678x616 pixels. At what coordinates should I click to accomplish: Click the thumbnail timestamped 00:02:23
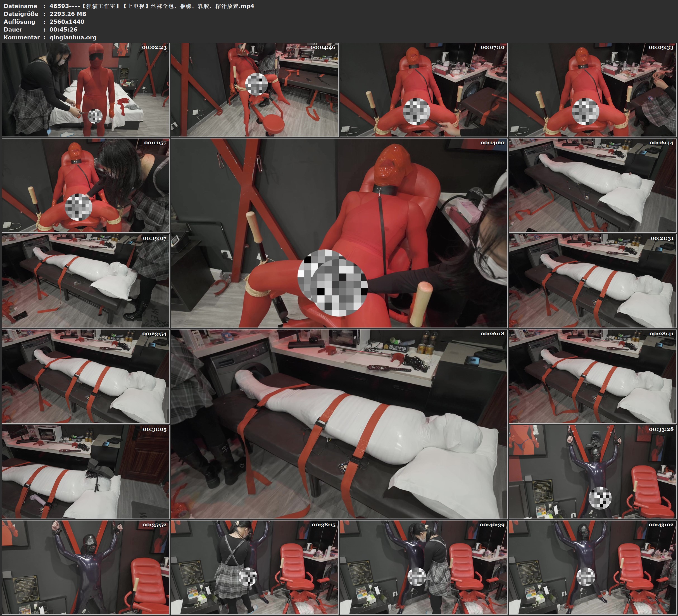(85, 90)
